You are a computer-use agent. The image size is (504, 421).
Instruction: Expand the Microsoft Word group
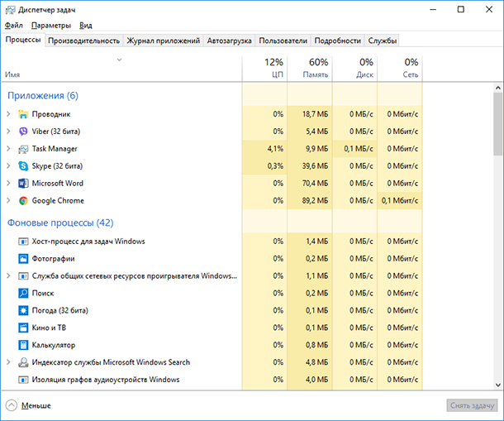[9, 184]
